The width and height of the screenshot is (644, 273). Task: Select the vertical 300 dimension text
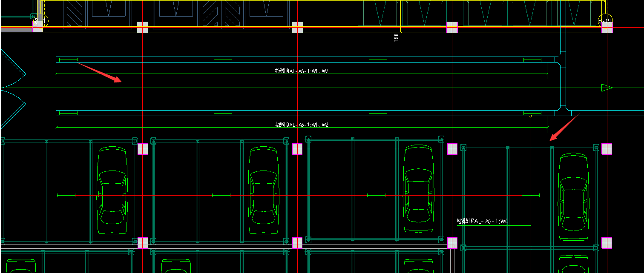397,38
